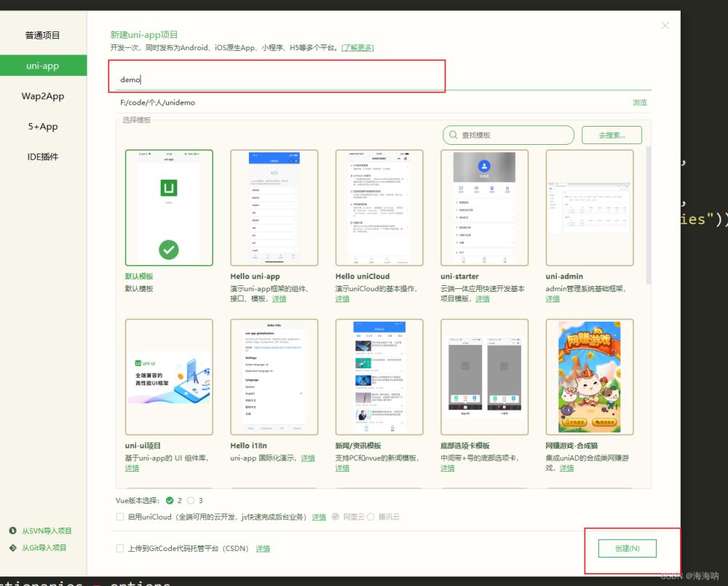Screen dimensions: 728x586
Task: Select the 默认模板 template thumbnail
Action: click(x=169, y=208)
